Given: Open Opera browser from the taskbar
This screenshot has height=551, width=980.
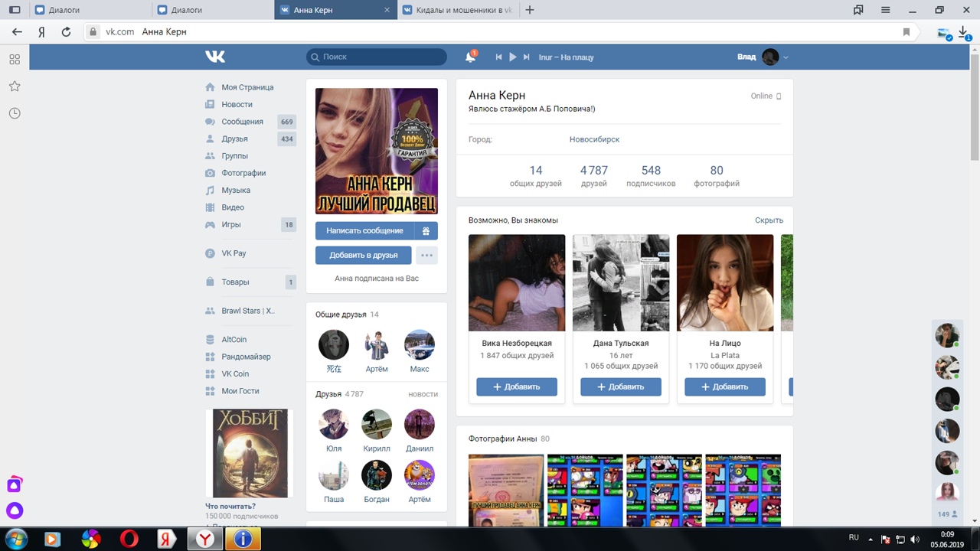Looking at the screenshot, I should (129, 539).
